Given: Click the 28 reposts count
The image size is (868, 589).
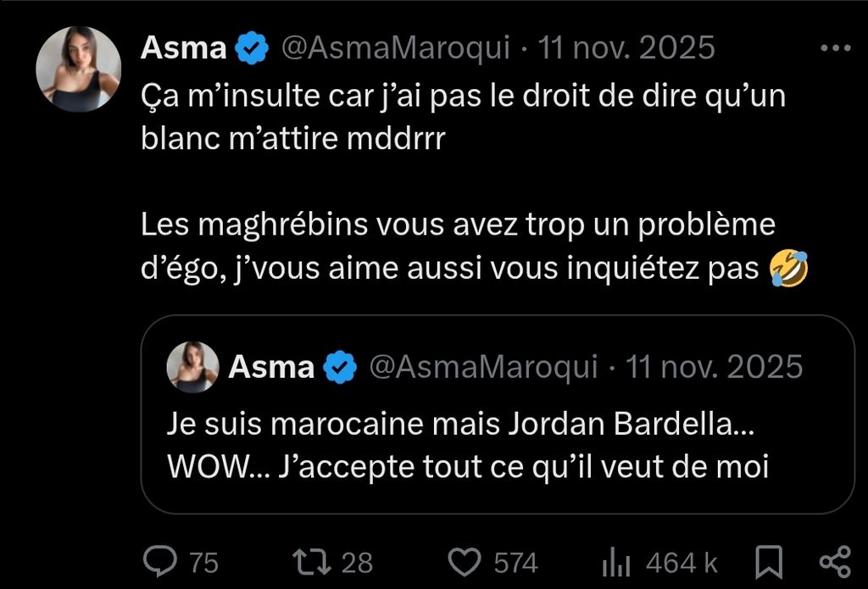Looking at the screenshot, I should pyautogui.click(x=355, y=563).
